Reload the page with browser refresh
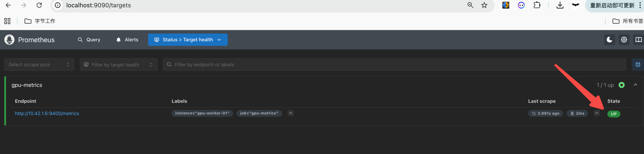644x154 pixels. click(x=39, y=5)
